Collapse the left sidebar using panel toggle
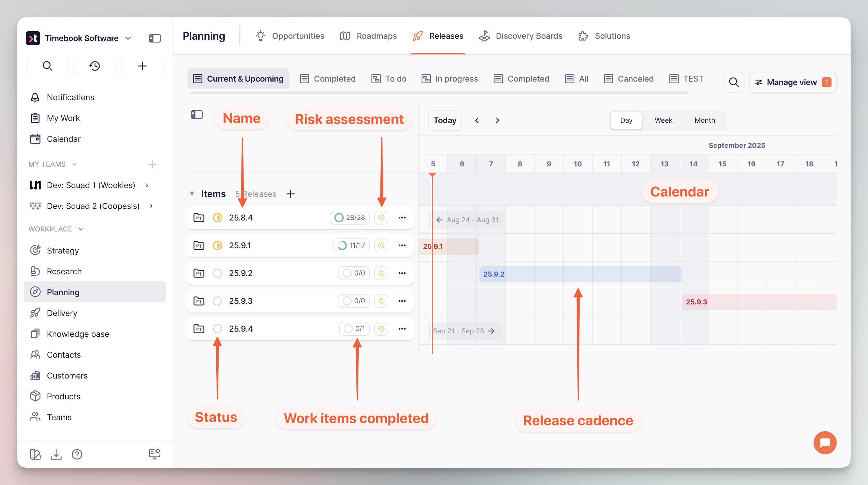The image size is (868, 485). pos(155,38)
